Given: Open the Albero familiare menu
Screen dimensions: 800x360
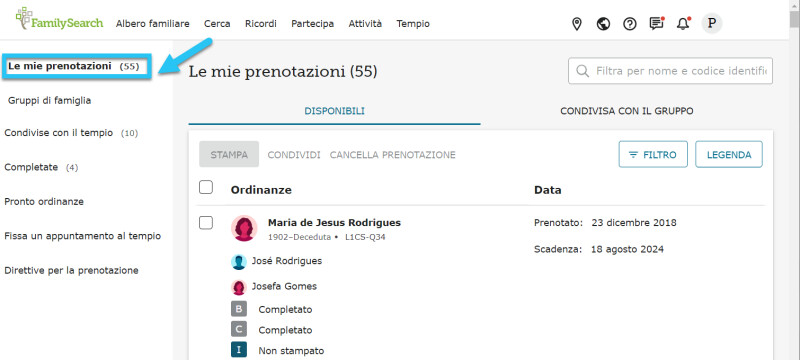Looking at the screenshot, I should click(x=153, y=23).
